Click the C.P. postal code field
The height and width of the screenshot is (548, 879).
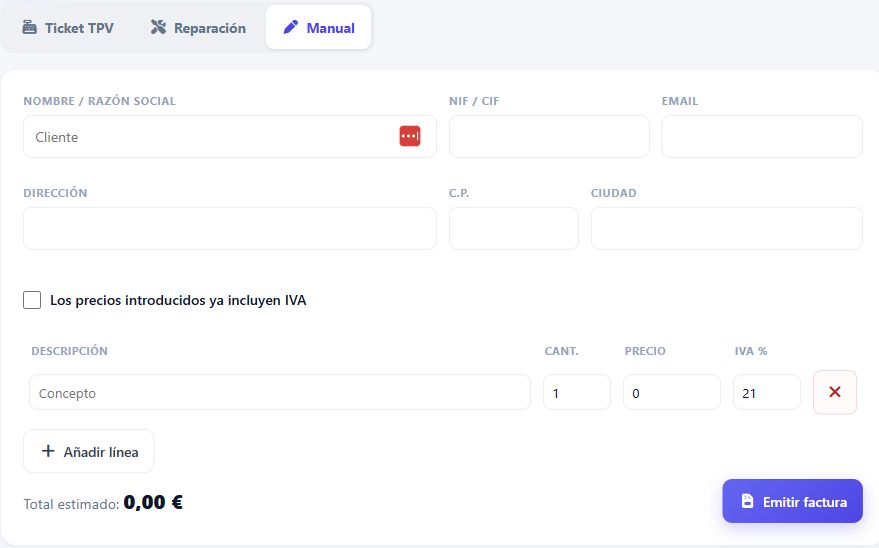513,229
